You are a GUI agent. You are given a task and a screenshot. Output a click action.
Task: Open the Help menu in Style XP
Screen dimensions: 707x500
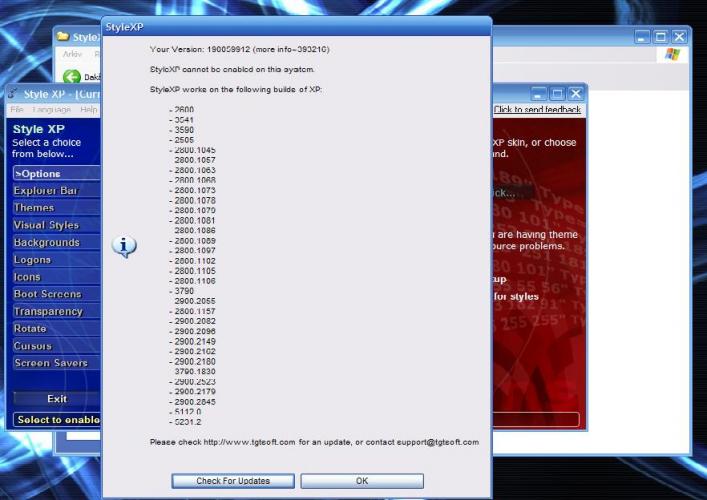(89, 109)
